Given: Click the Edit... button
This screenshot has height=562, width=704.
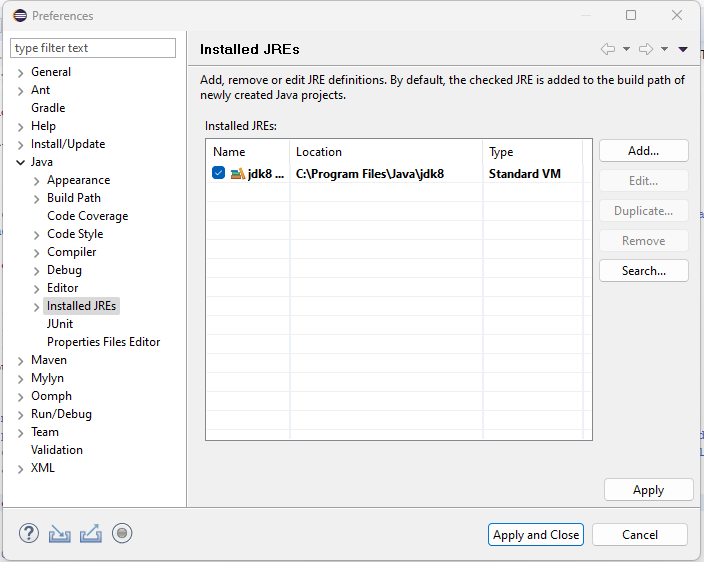Looking at the screenshot, I should [643, 181].
